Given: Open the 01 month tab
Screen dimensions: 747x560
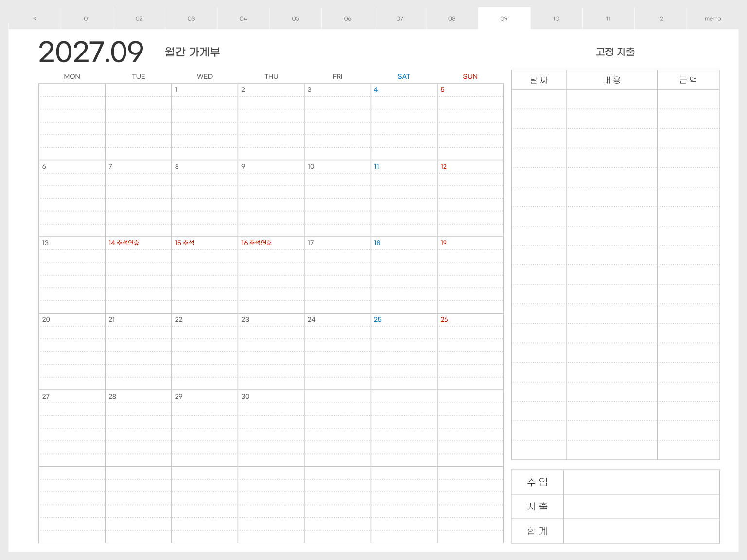Looking at the screenshot, I should click(87, 18).
